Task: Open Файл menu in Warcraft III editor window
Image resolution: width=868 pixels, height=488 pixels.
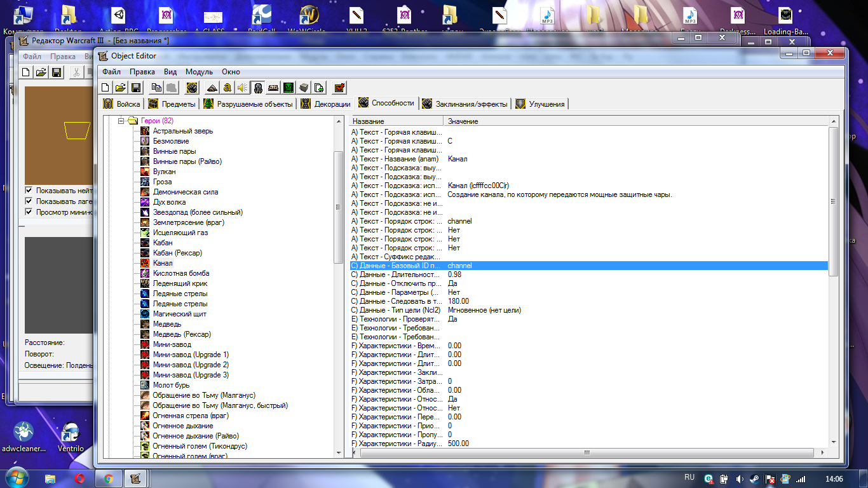Action: pyautogui.click(x=32, y=57)
